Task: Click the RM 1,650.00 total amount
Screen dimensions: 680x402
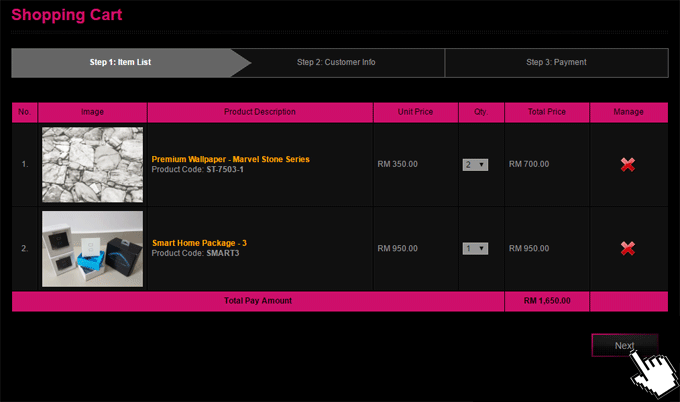Action: point(547,300)
